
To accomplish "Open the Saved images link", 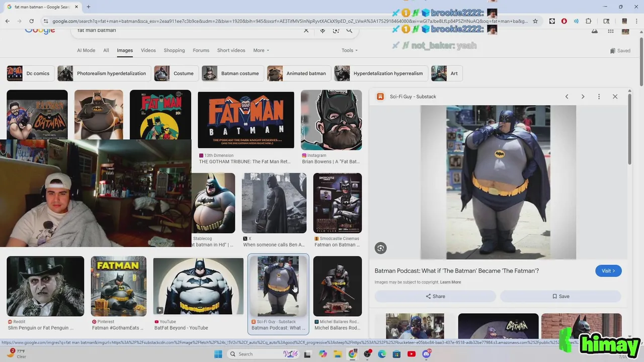I will (620, 51).
